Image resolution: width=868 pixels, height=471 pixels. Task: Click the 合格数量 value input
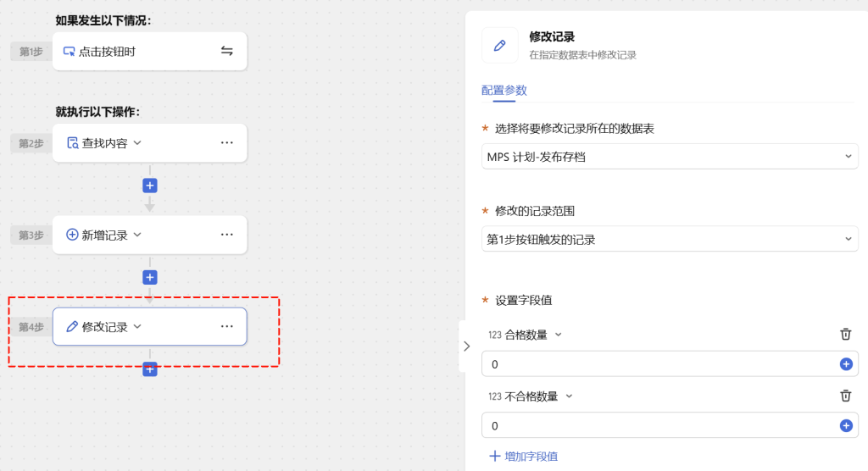[x=670, y=364]
